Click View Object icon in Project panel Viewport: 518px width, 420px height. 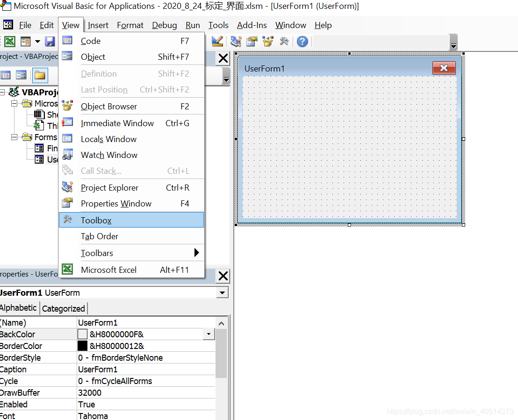pyautogui.click(x=22, y=75)
